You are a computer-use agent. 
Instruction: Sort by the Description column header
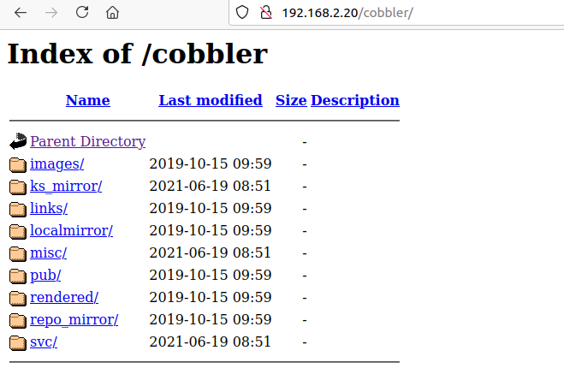point(355,100)
